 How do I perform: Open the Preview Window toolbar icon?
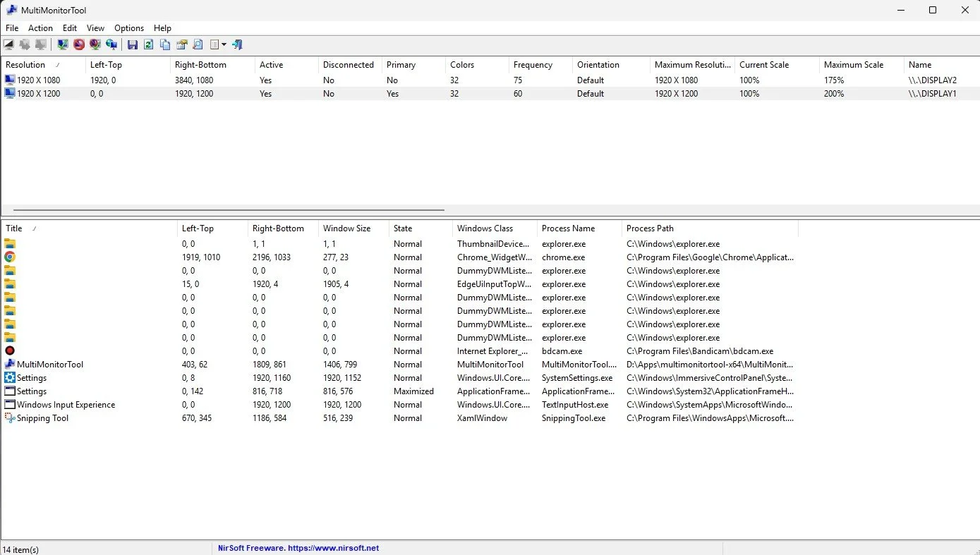(x=8, y=44)
